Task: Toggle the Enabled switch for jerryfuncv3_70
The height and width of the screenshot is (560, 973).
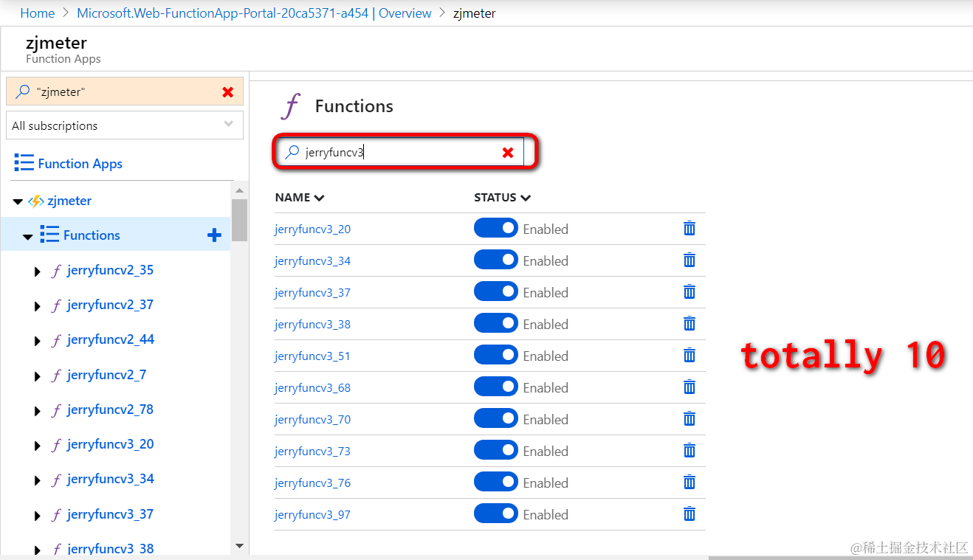Action: pos(496,419)
